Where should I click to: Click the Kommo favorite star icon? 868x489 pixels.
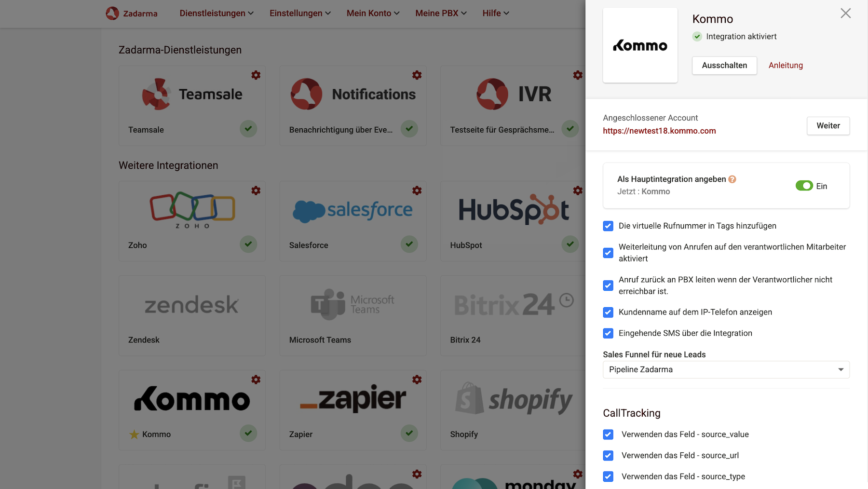pyautogui.click(x=134, y=435)
